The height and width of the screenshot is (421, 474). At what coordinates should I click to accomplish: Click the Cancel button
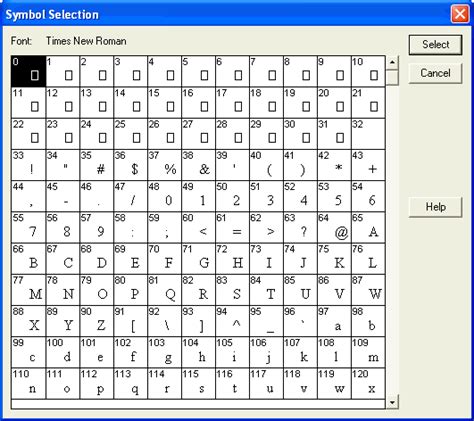point(435,73)
